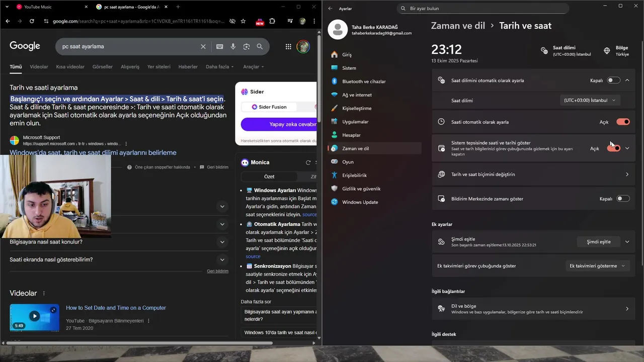Open Chrome three-dot menu

[x=314, y=21]
